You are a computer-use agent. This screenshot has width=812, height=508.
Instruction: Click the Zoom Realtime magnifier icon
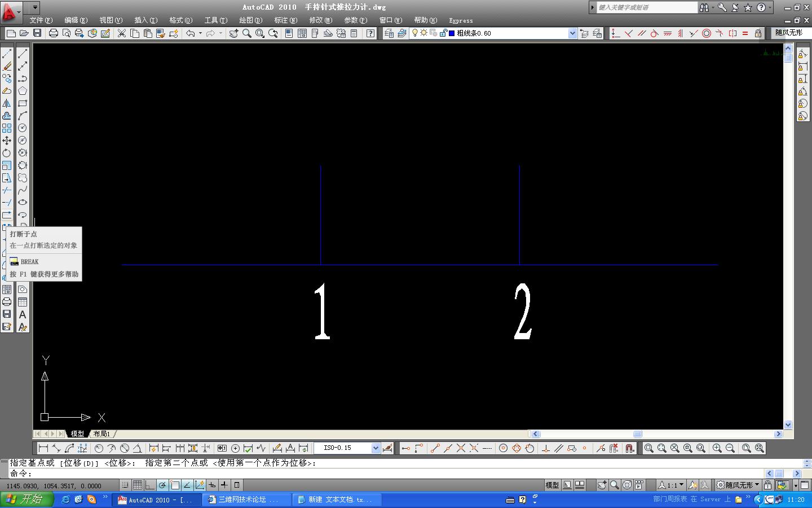(246, 33)
